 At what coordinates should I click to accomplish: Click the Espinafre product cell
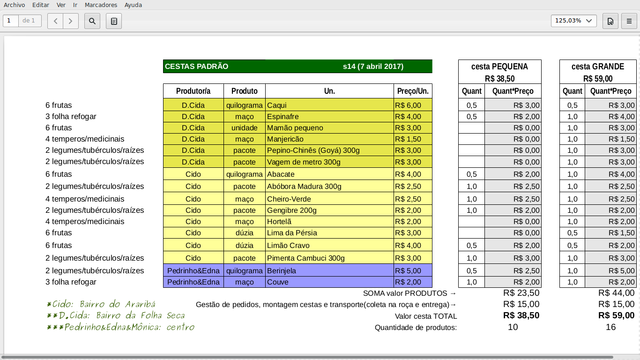pos(329,117)
